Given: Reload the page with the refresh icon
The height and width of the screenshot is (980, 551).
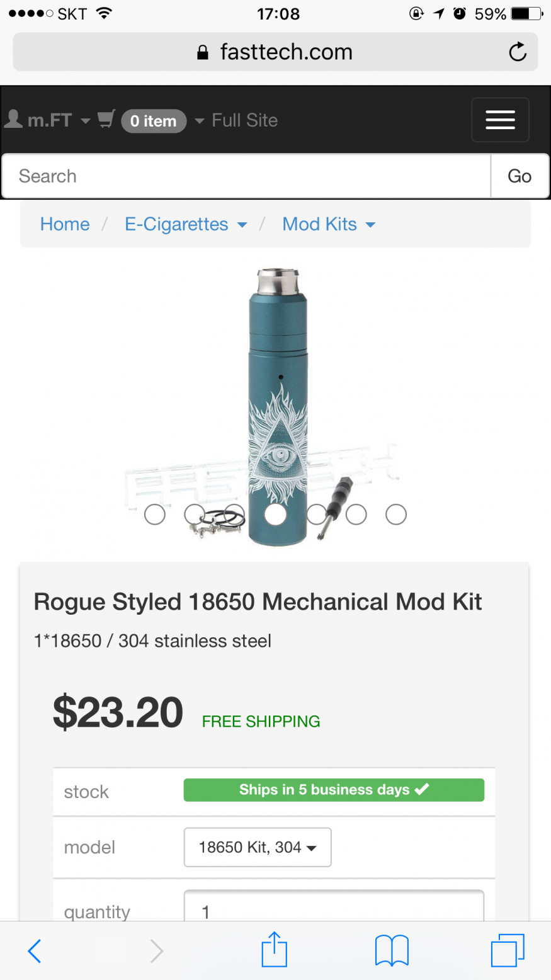Looking at the screenshot, I should point(518,52).
